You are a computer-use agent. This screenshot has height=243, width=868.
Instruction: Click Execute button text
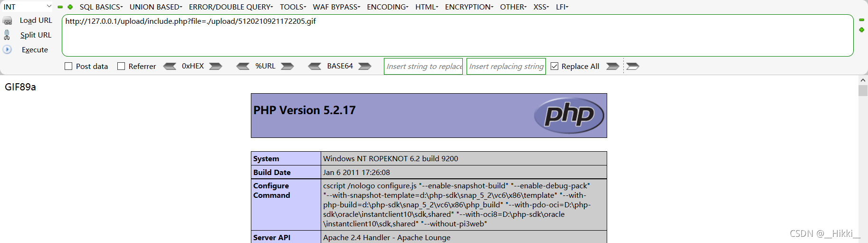[35, 49]
